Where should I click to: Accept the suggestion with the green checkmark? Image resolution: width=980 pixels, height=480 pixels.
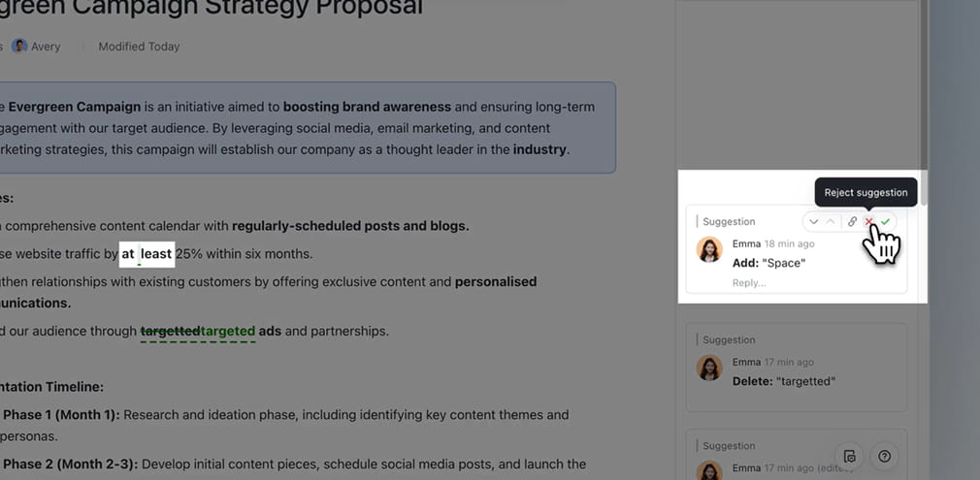(x=886, y=222)
